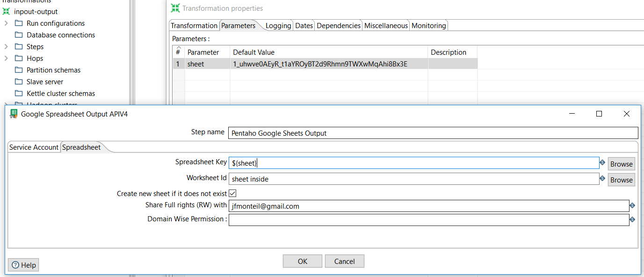Click Worksheet Id field with sheet inside
Screen dimensions: 644x277
point(414,179)
